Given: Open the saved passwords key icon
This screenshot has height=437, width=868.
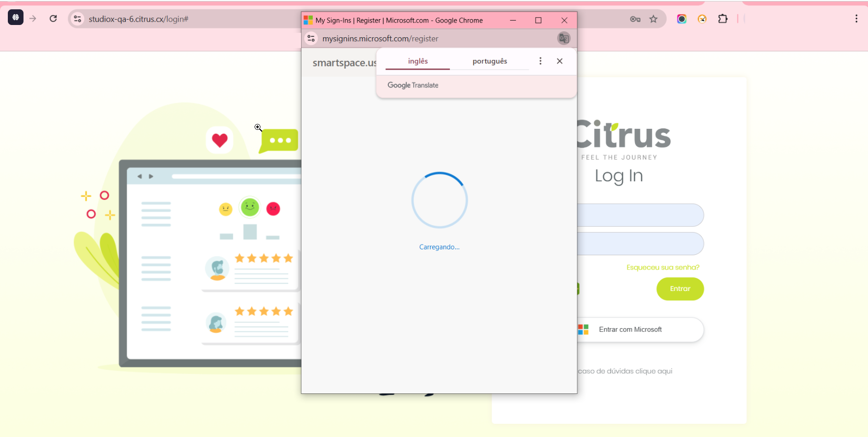Looking at the screenshot, I should tap(635, 19).
